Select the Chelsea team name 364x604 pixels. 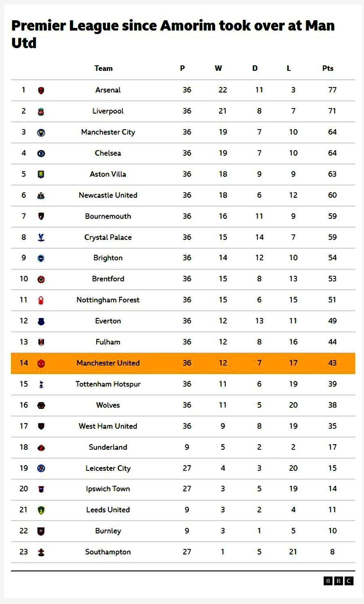108,153
